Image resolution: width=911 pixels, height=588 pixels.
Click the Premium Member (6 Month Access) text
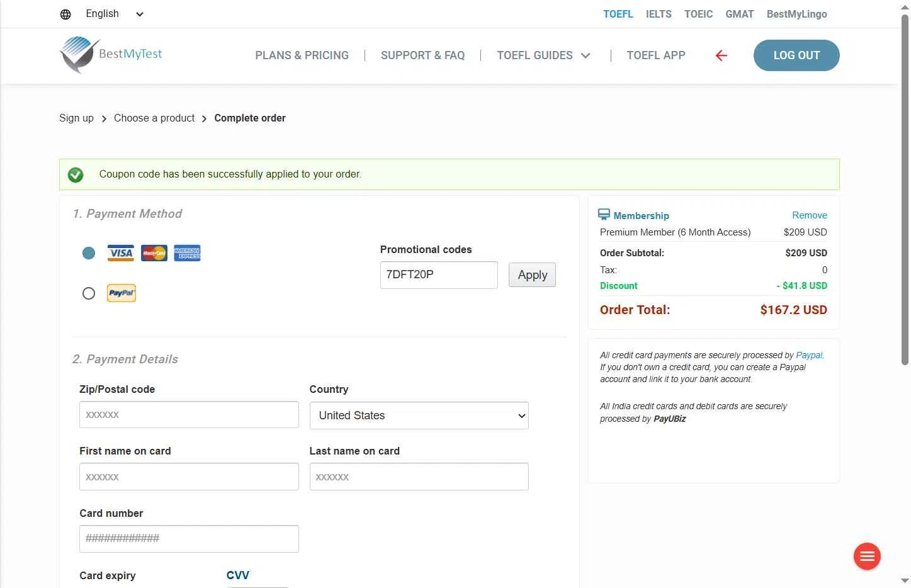(675, 232)
